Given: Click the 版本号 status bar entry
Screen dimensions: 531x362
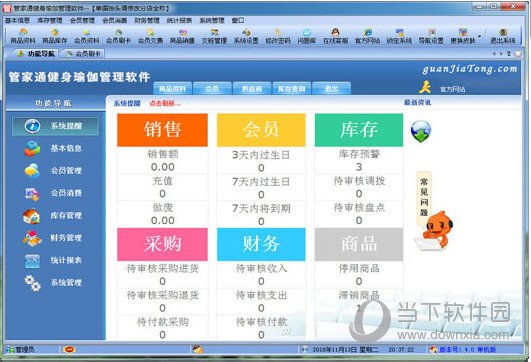Looking at the screenshot, I should (463, 349).
